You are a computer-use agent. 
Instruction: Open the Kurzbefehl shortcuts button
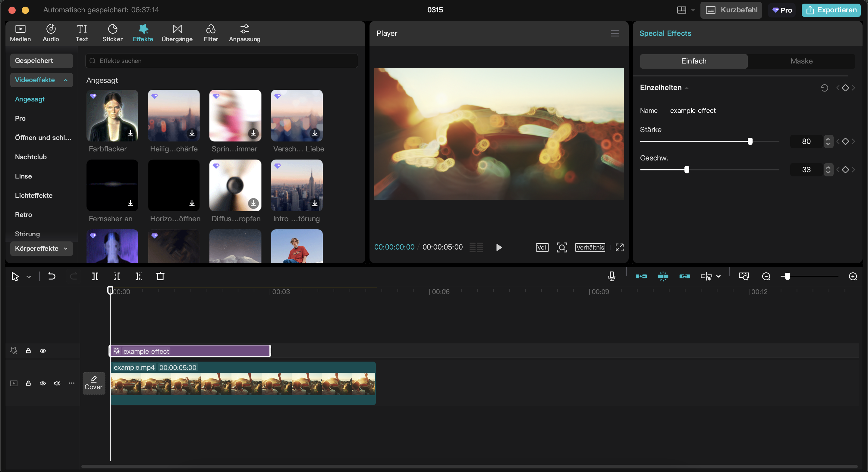tap(731, 10)
